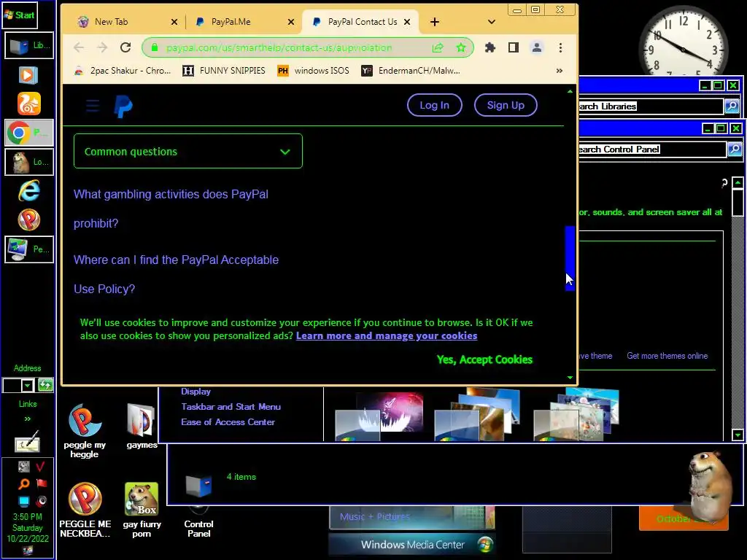747x560 pixels.
Task: Click the red V tray icon
Action: [41, 466]
